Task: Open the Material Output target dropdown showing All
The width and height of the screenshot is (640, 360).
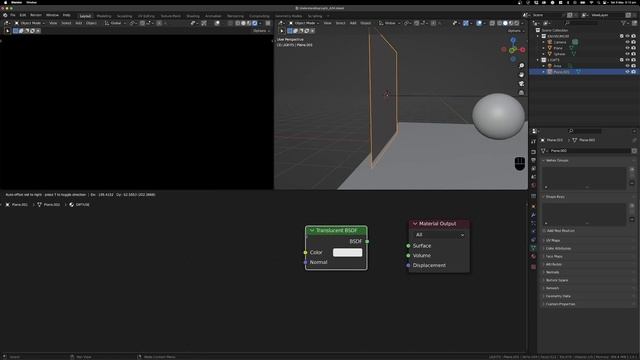Action: click(439, 235)
